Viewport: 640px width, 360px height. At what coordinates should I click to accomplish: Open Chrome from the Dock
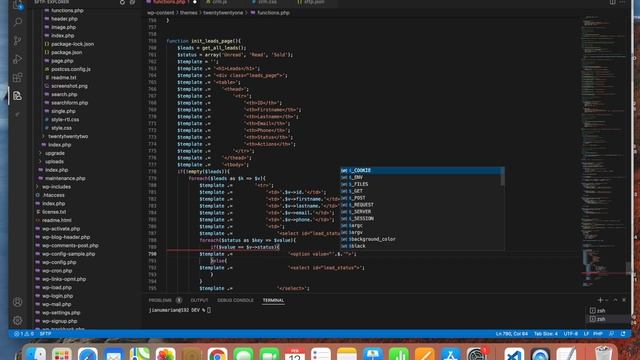coord(218,354)
